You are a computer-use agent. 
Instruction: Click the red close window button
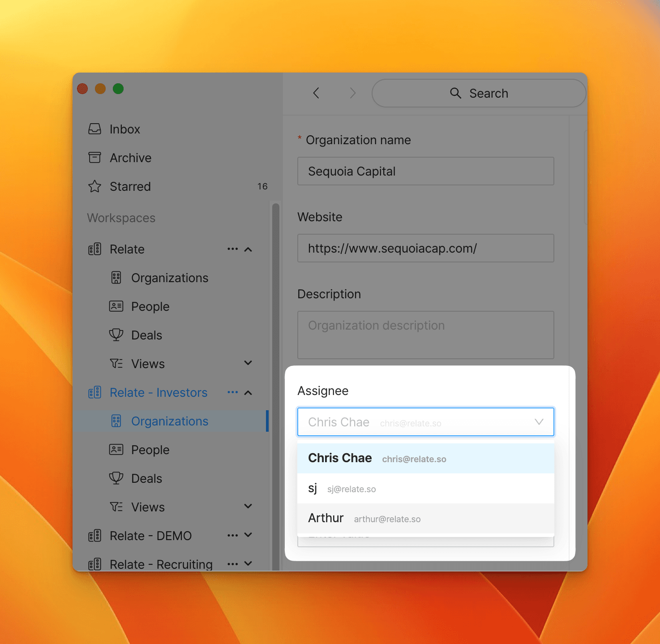(x=82, y=89)
